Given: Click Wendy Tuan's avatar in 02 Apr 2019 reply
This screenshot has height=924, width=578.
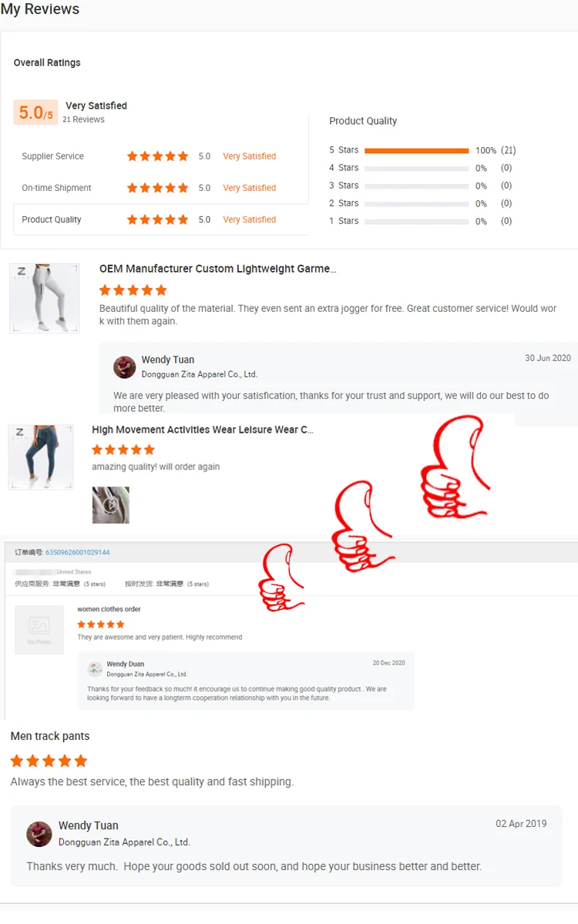Looking at the screenshot, I should (x=39, y=834).
